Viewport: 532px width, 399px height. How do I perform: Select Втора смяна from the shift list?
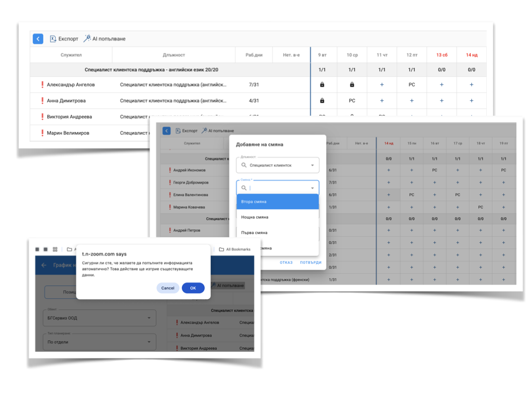coord(277,202)
